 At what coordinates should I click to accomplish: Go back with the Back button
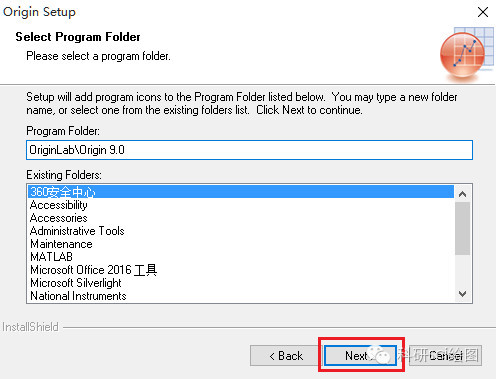pos(286,356)
